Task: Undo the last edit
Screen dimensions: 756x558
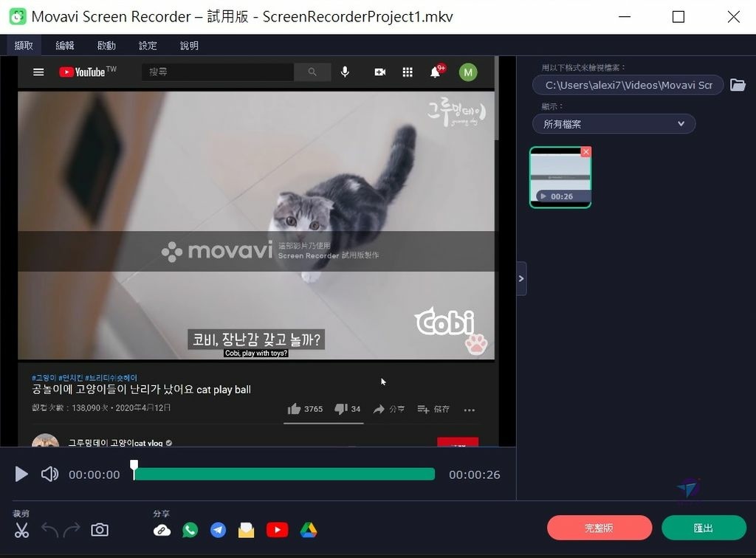Action: pos(49,530)
